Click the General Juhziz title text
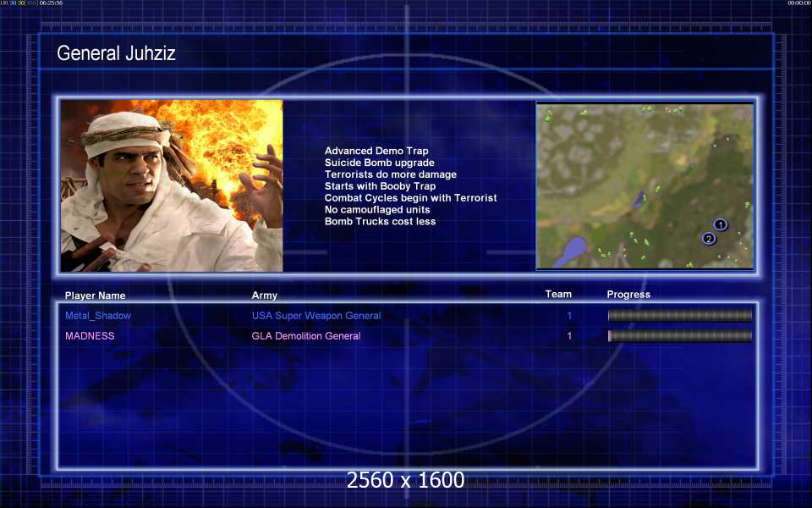This screenshot has width=812, height=508. [116, 52]
